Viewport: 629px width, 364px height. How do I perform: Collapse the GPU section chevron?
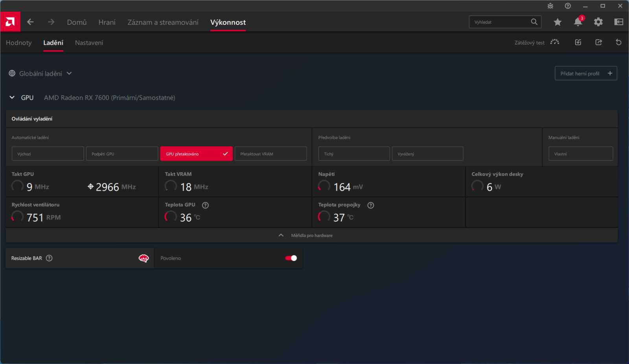12,97
